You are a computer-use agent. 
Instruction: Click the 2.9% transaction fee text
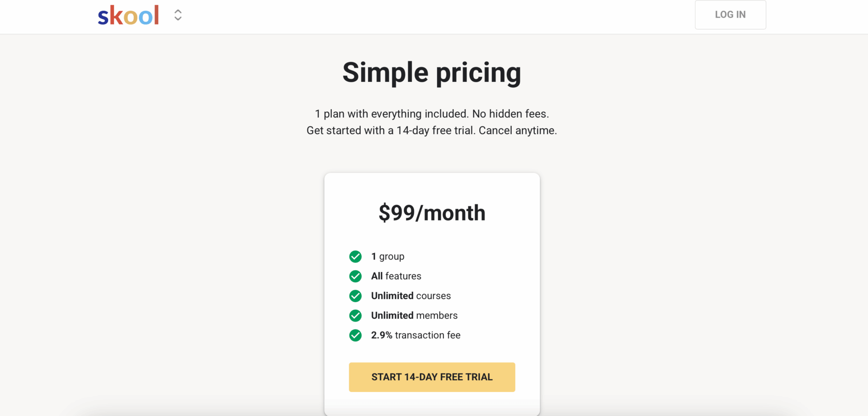click(x=415, y=335)
